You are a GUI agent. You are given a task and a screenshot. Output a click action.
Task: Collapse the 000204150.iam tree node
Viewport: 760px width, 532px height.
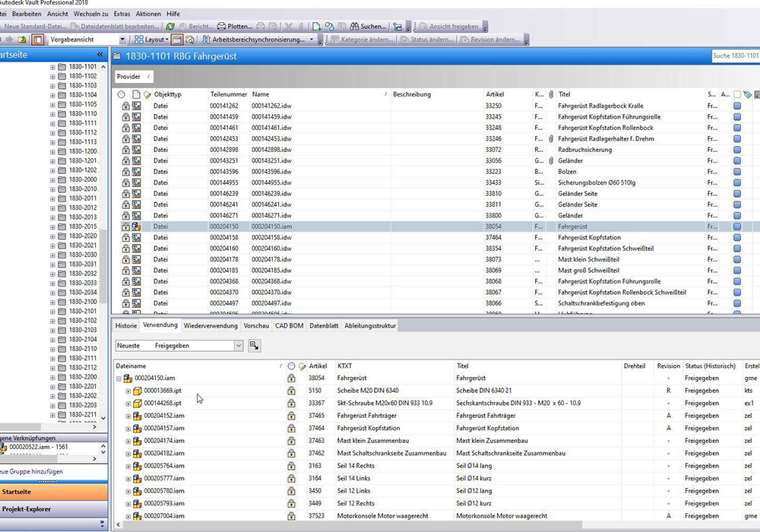[x=119, y=378]
